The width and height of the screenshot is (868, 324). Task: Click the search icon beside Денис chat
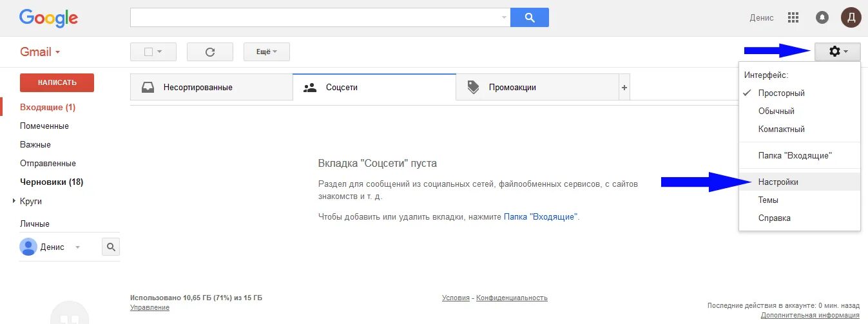(x=111, y=247)
